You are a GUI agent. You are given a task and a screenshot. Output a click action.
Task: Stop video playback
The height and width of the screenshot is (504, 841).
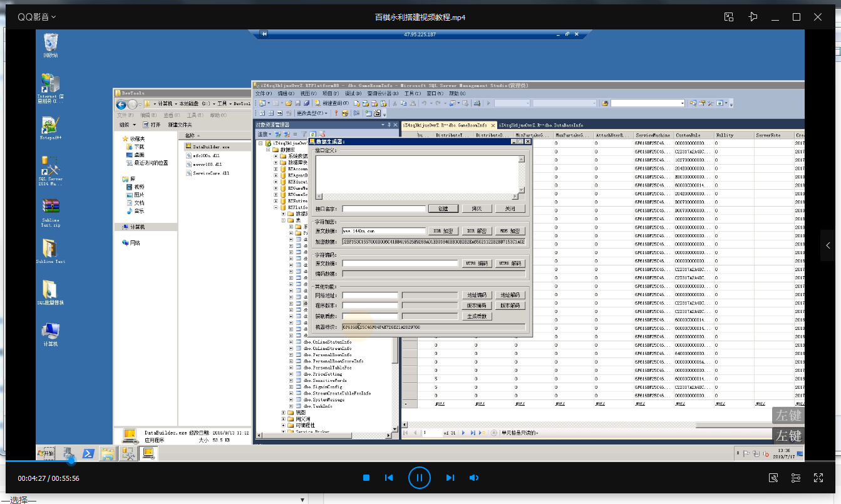click(366, 478)
